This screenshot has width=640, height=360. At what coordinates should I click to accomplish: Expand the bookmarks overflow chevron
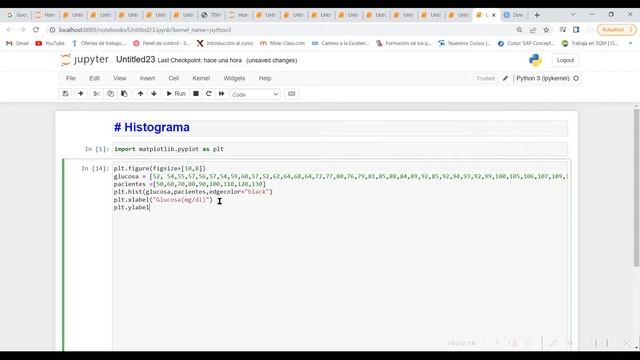click(630, 43)
